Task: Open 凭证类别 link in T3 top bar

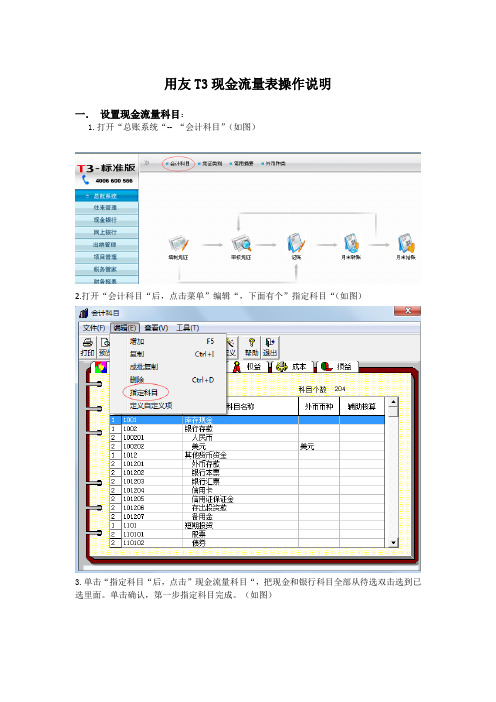Action: [211, 164]
